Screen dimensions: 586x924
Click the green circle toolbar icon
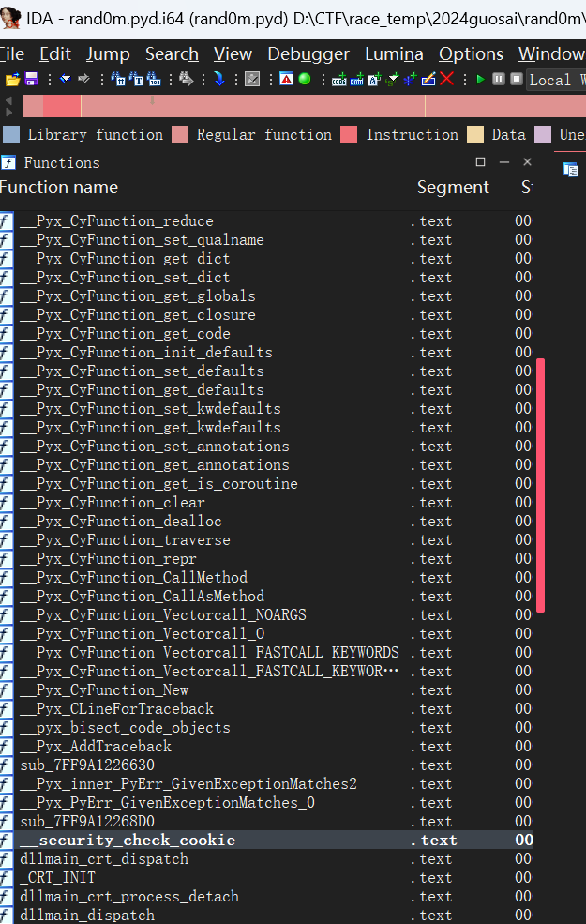[305, 80]
